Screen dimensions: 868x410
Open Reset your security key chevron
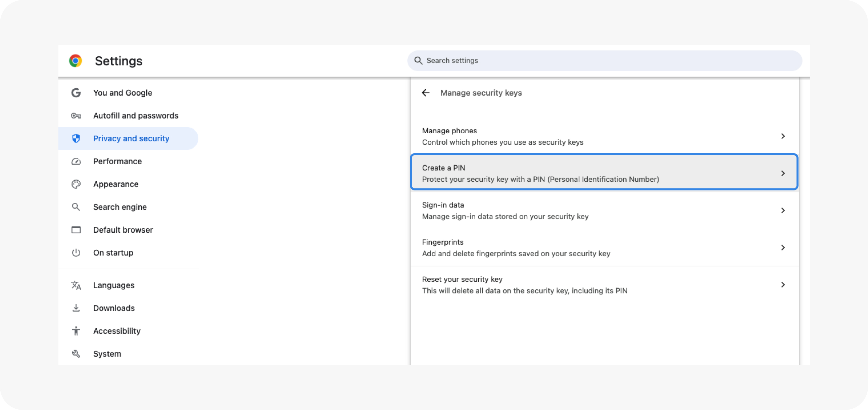(x=783, y=284)
